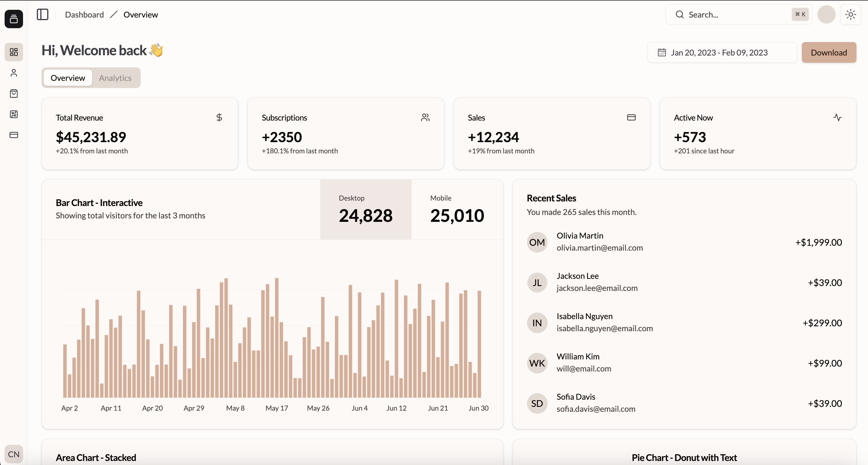Open dashboard grid icon in sidebar
This screenshot has width=868, height=465.
coord(14,52)
